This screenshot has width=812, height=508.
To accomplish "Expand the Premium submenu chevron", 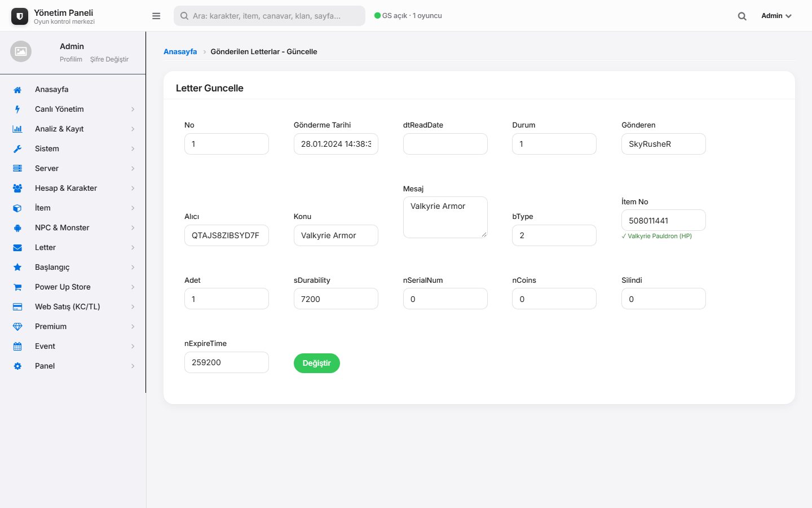I will point(133,327).
